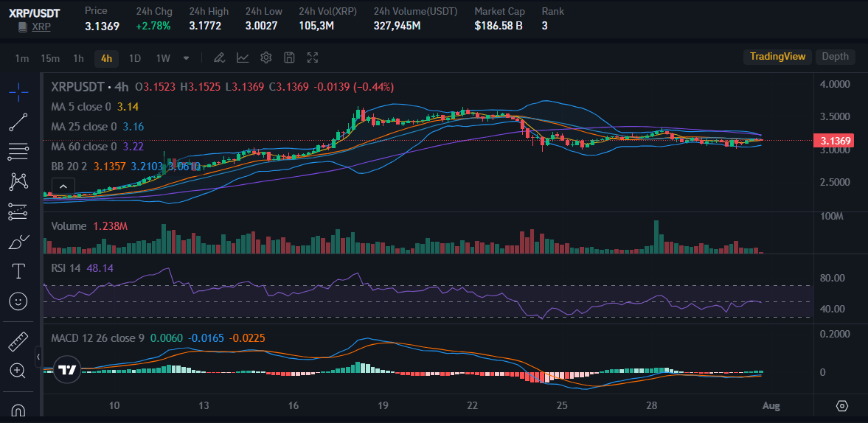Select the trend line drawing tool

18,122
